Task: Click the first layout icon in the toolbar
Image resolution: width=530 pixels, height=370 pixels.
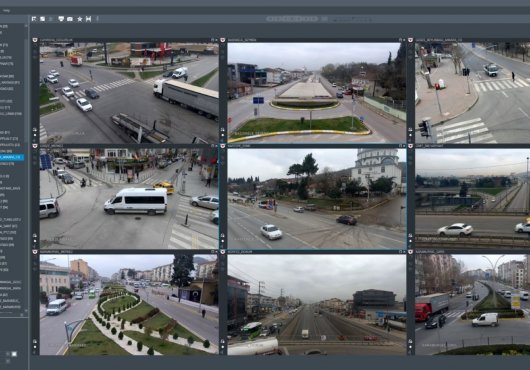Action: click(x=34, y=19)
